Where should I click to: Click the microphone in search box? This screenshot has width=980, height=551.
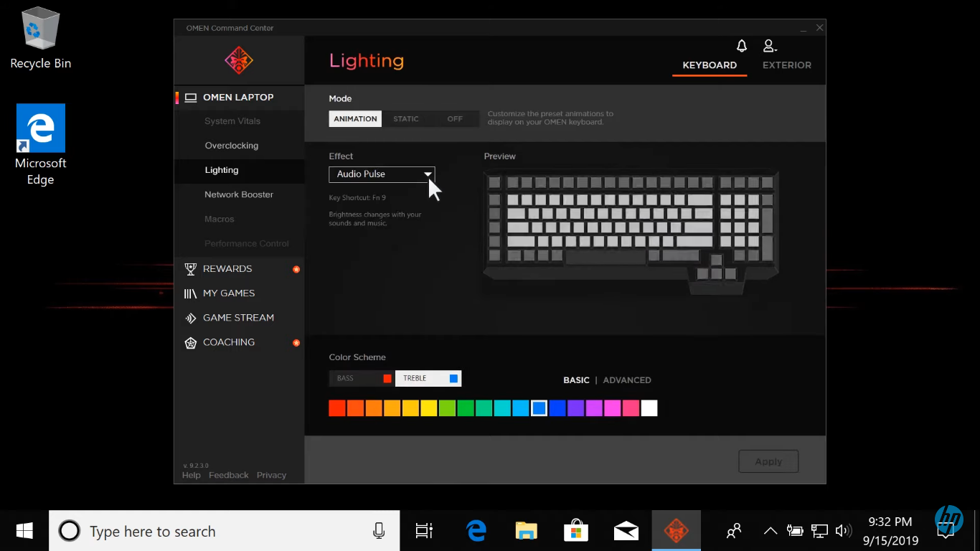[x=379, y=531]
